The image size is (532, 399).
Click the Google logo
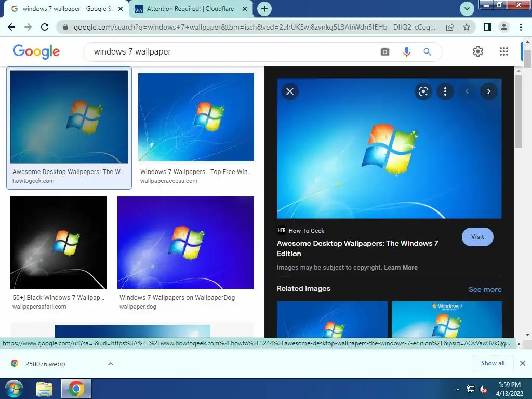tap(36, 51)
